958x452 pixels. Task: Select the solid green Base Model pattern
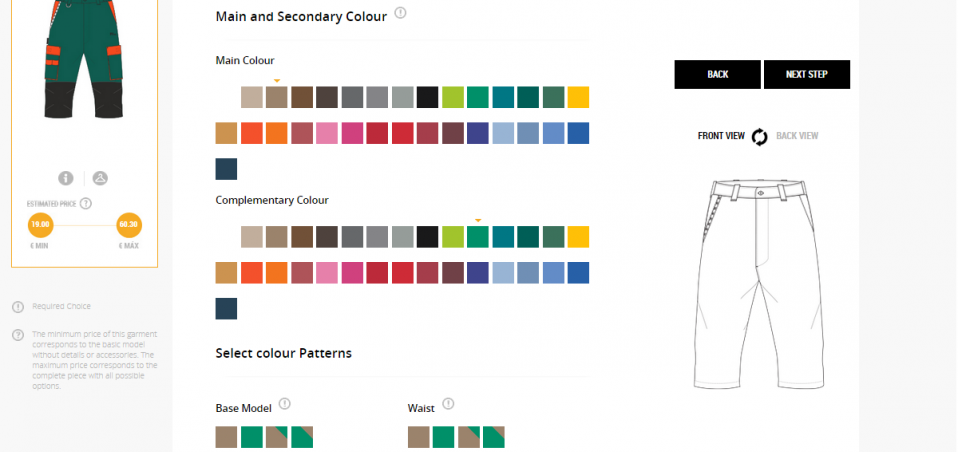[x=252, y=437]
